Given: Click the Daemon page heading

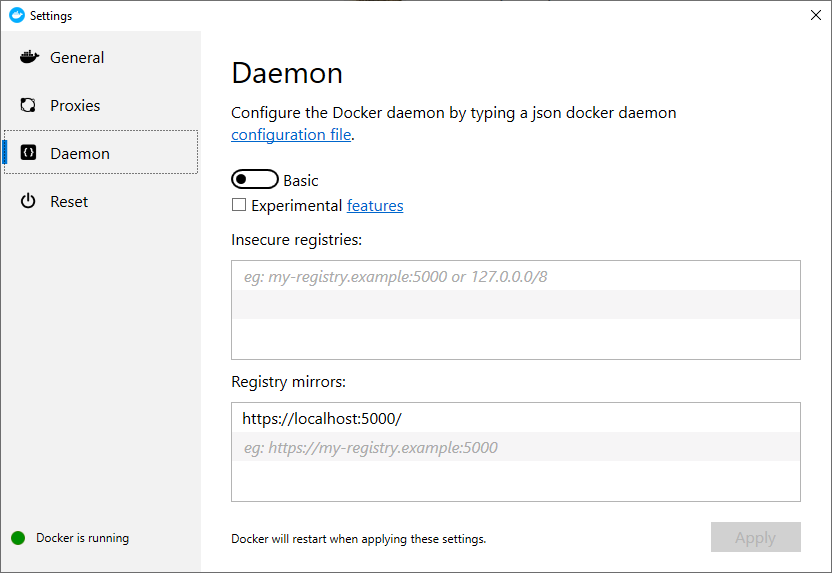Looking at the screenshot, I should (287, 73).
